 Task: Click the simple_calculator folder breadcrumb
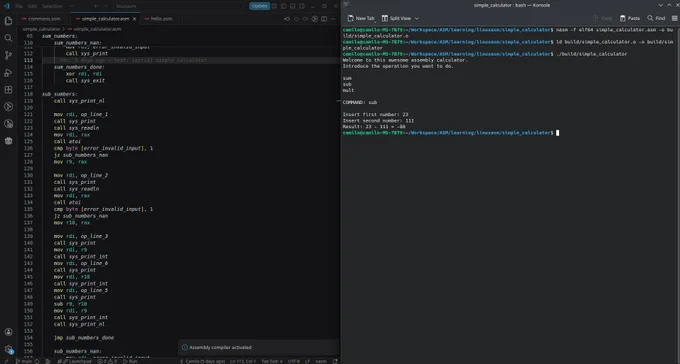pos(42,29)
